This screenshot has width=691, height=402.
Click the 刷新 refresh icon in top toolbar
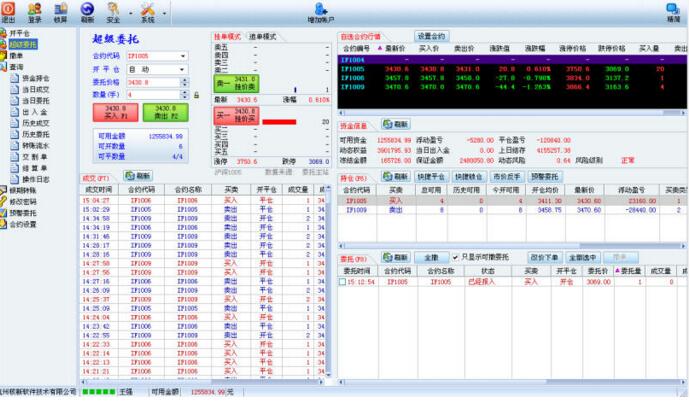tap(88, 11)
